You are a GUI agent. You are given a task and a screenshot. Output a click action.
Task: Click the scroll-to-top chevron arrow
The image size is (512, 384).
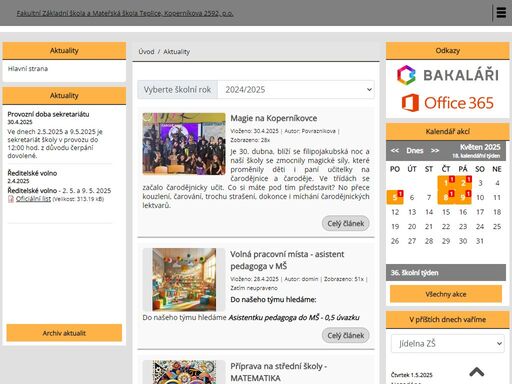tap(477, 372)
